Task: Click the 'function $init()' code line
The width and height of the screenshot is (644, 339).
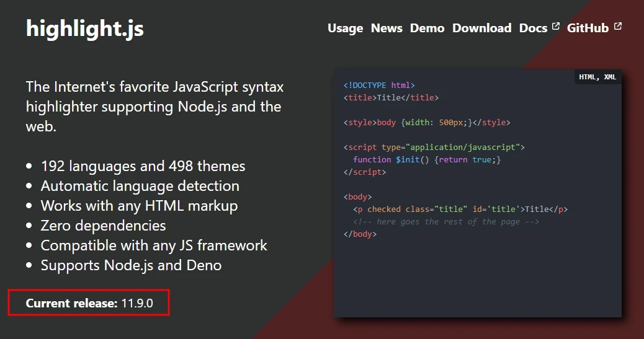Action: click(427, 160)
